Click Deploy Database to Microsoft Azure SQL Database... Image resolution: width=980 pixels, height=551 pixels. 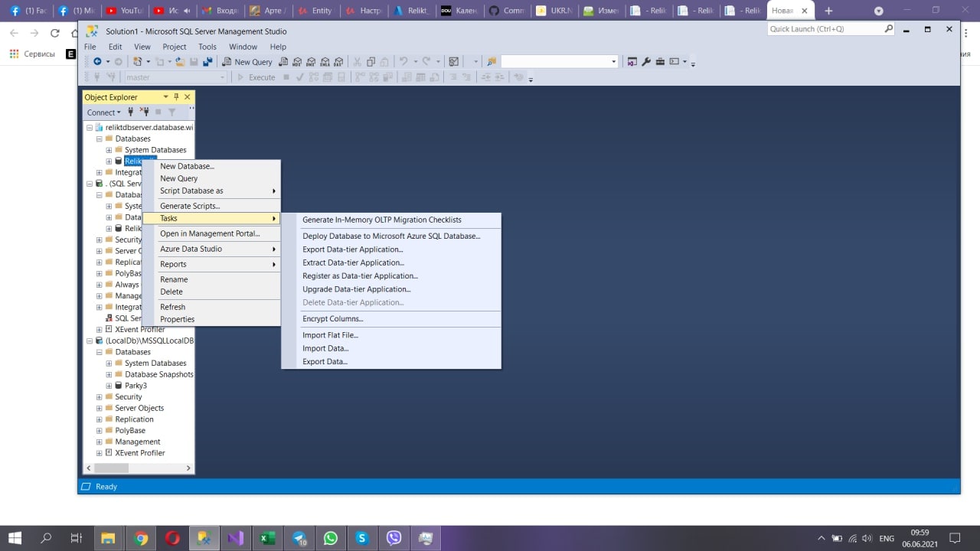coord(391,236)
